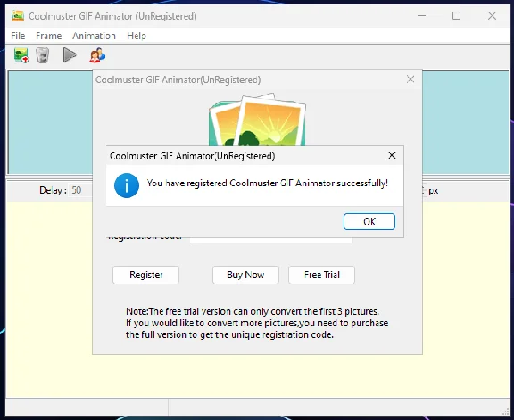Image resolution: width=514 pixels, height=420 pixels.
Task: Click the blue information icon in message box
Action: 127,185
